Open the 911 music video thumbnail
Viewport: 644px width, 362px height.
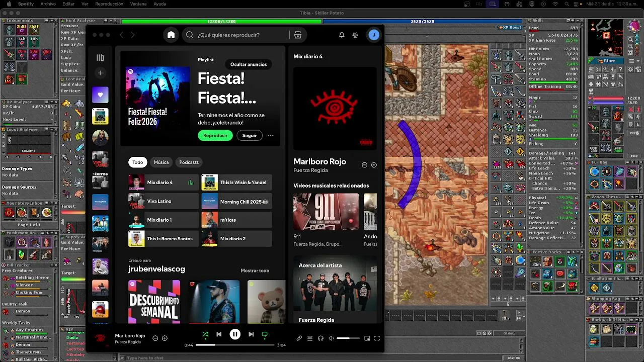click(x=326, y=212)
